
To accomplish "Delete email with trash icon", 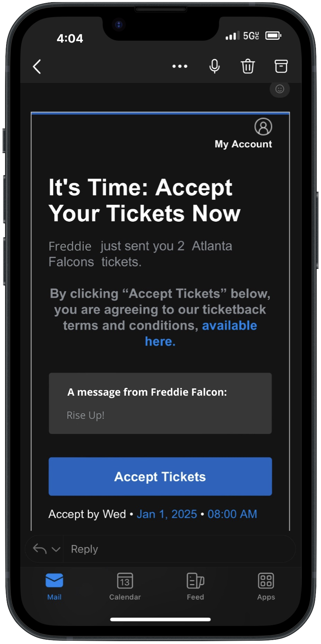I will [x=248, y=66].
